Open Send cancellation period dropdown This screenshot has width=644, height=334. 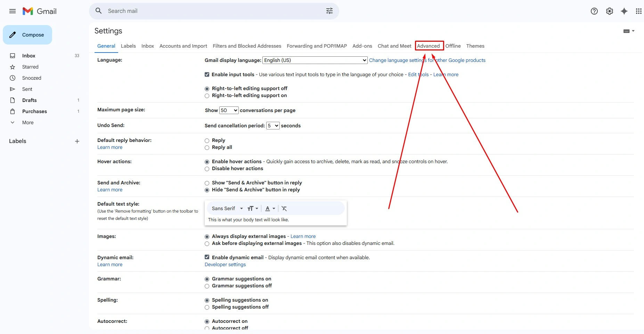(273, 126)
